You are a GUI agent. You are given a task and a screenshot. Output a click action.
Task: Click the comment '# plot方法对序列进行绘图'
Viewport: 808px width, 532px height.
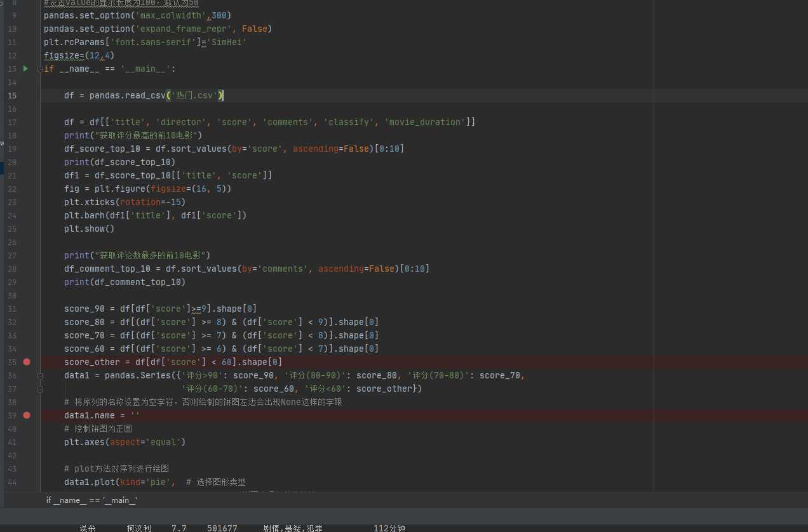(116, 469)
